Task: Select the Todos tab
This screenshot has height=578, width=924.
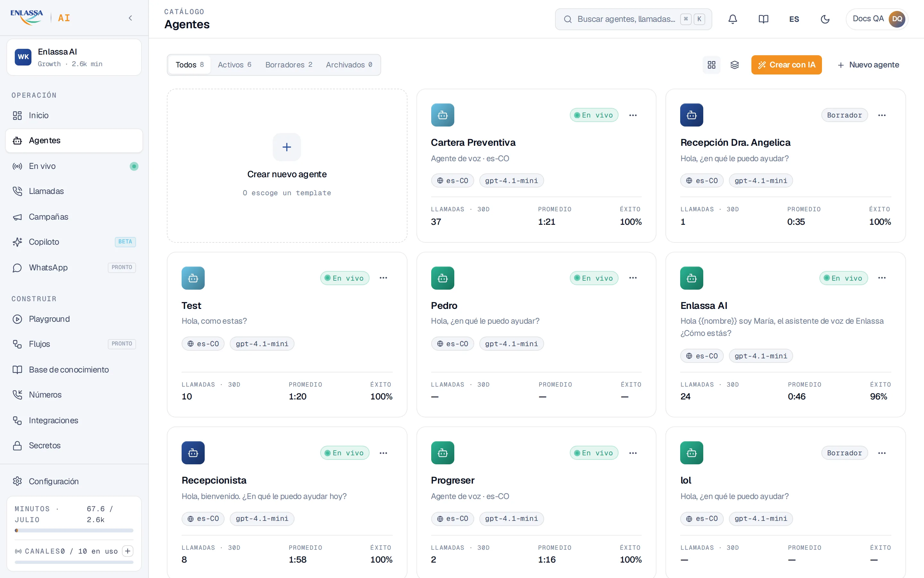Action: [189, 65]
